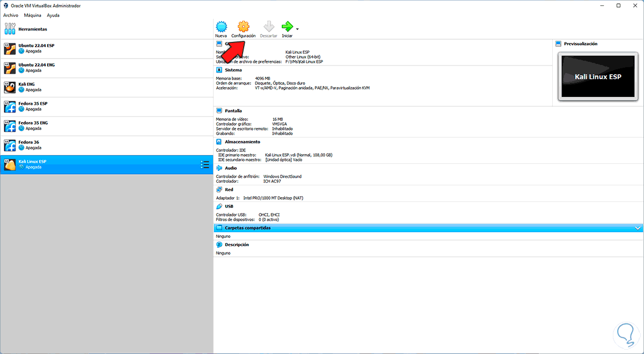Open the Ayuda menu

53,16
